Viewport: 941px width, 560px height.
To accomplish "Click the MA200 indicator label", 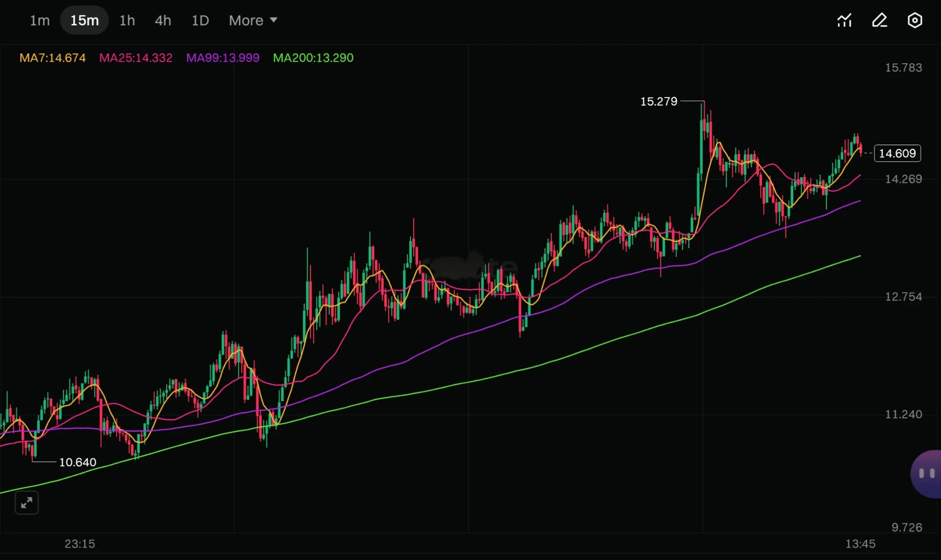I will tap(313, 58).
